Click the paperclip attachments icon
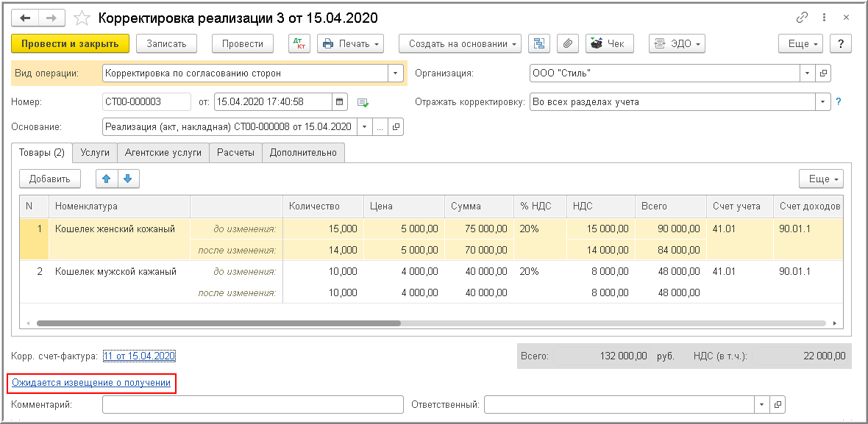This screenshot has width=868, height=424. click(566, 44)
